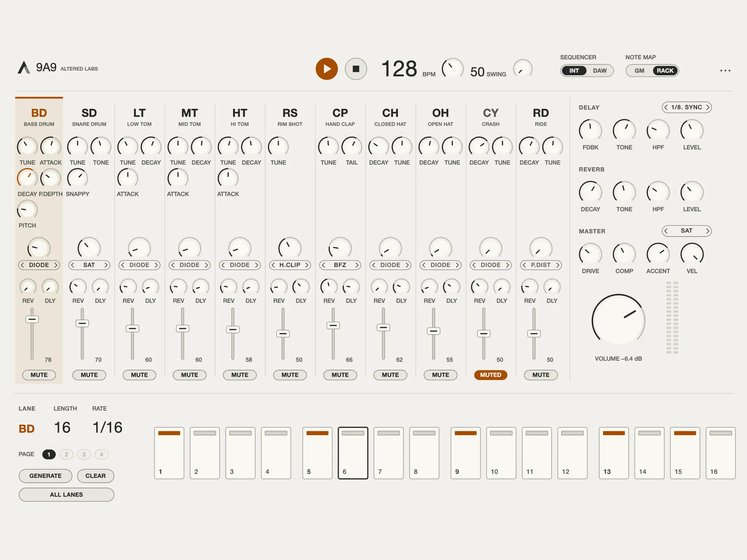
Task: Next delay sync value after 1/8. SYNC
Action: (x=707, y=107)
